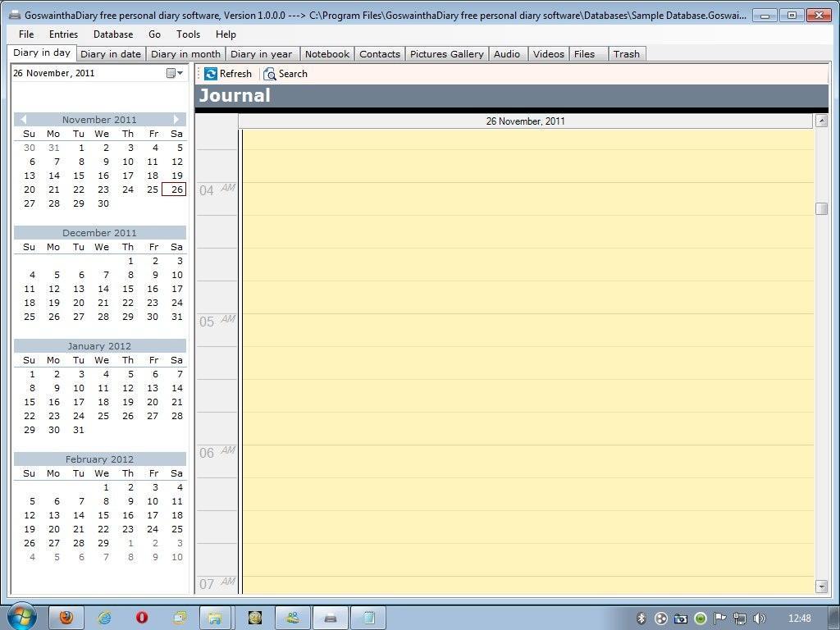The image size is (840, 630).
Task: Switch to Diary in month tab
Action: coord(185,54)
